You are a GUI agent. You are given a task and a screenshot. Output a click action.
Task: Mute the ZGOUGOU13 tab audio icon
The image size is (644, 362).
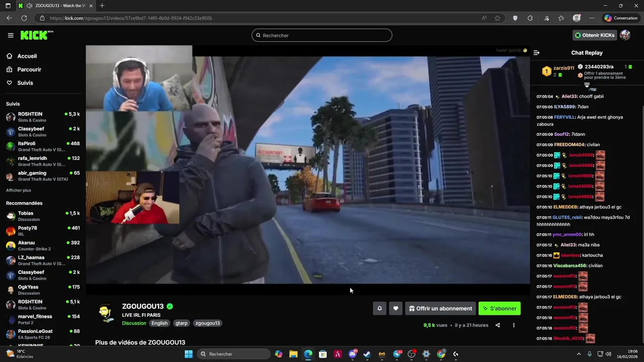(30, 6)
